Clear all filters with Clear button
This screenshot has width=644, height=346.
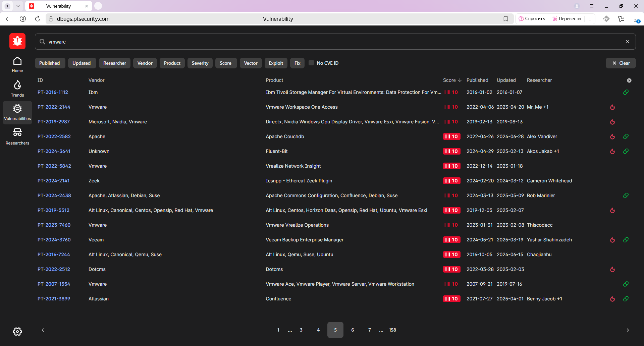pyautogui.click(x=621, y=63)
